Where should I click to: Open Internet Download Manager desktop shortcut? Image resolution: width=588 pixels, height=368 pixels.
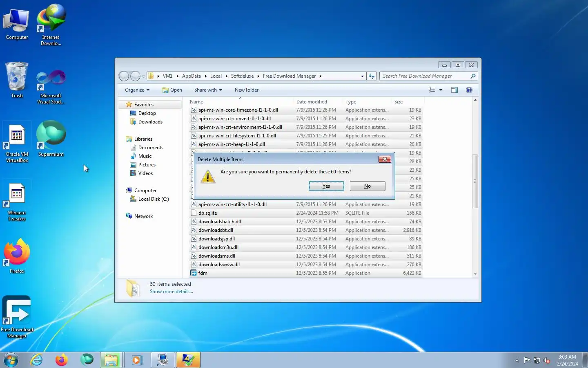51,25
